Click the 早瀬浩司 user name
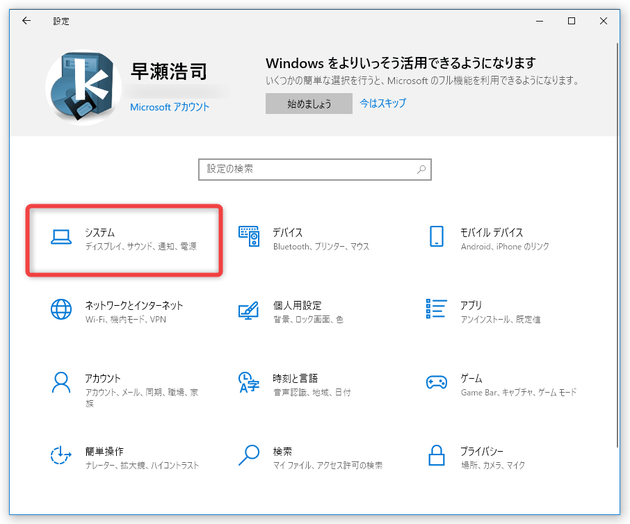The image size is (630, 524). click(169, 72)
